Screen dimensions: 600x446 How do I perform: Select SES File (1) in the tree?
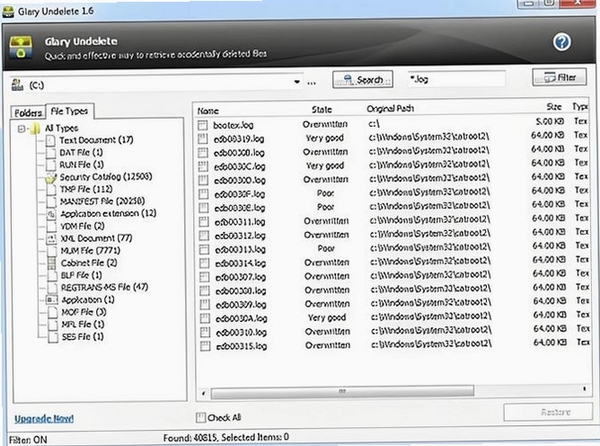tap(83, 337)
